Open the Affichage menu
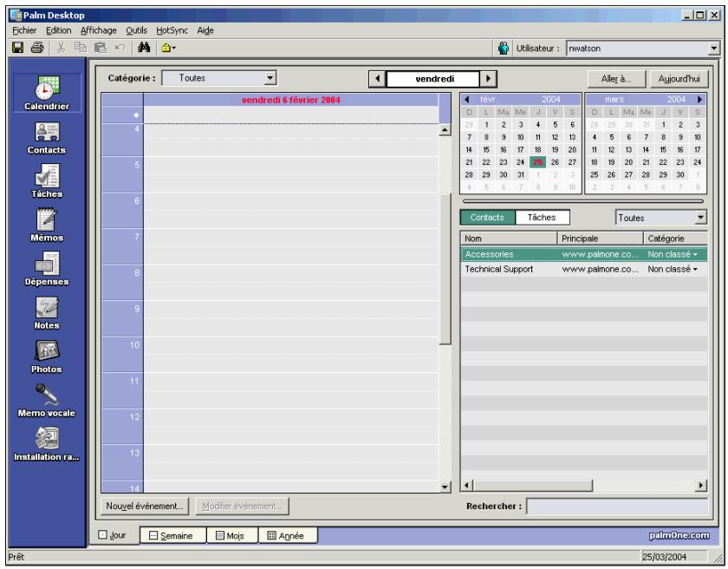Viewport: 728px width, 569px height. [99, 30]
